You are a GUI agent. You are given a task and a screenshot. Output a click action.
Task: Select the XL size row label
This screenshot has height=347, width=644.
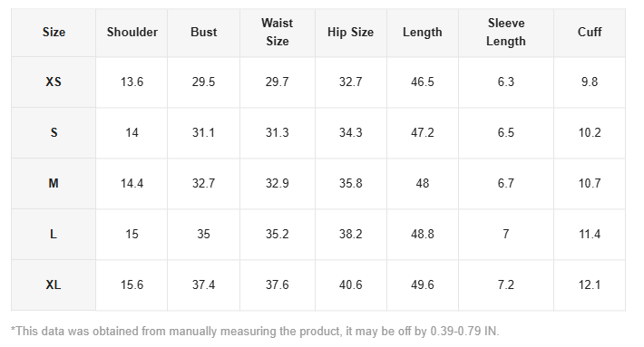(54, 284)
